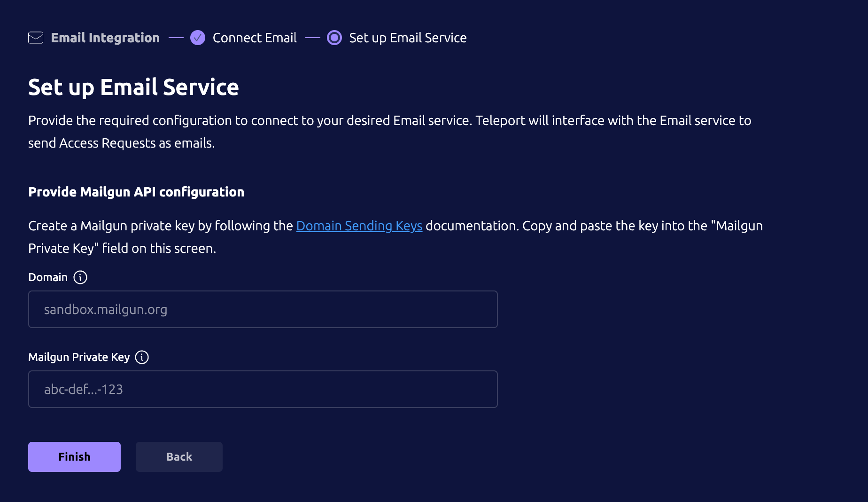Click the sandbox.mailgun.org placeholder text
868x502 pixels.
106,309
